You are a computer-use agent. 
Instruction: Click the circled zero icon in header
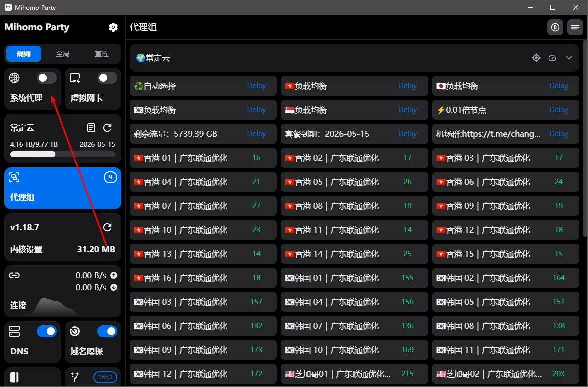click(x=555, y=28)
